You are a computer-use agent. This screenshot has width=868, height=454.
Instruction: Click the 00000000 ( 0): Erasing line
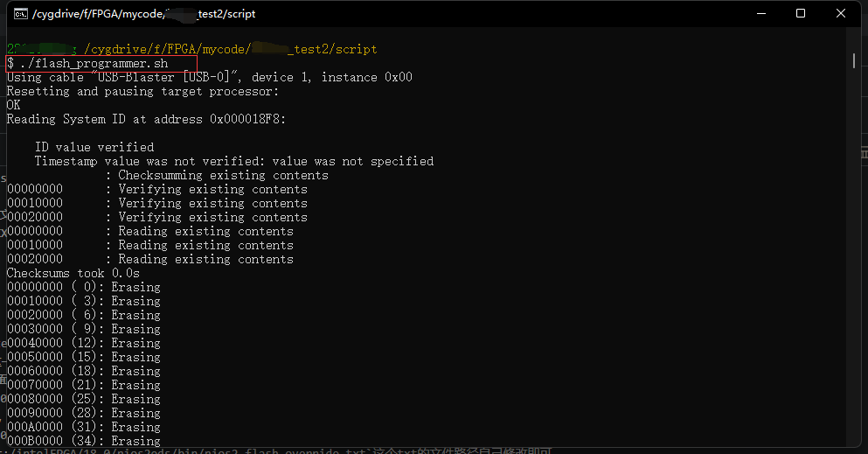(83, 287)
